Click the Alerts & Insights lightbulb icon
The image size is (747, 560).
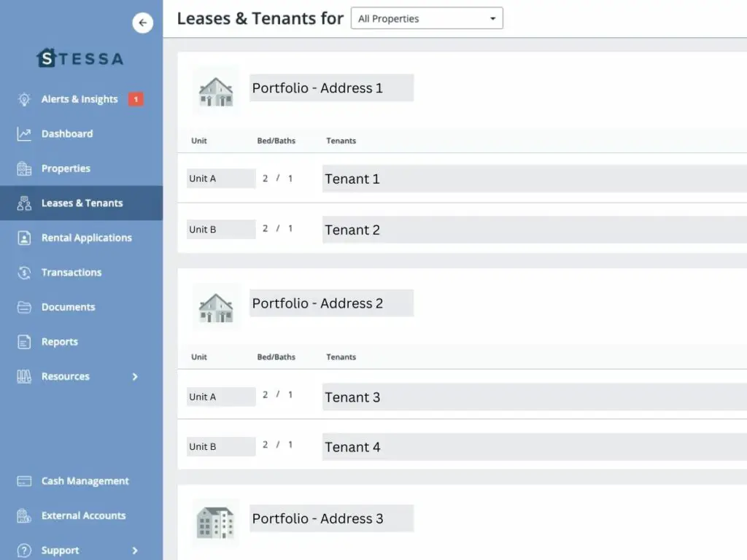point(24,99)
